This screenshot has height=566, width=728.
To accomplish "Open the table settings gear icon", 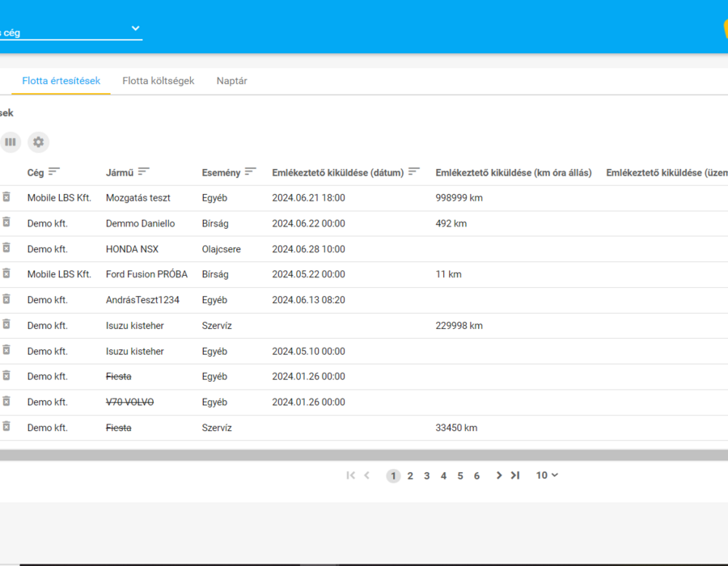I will (x=39, y=142).
